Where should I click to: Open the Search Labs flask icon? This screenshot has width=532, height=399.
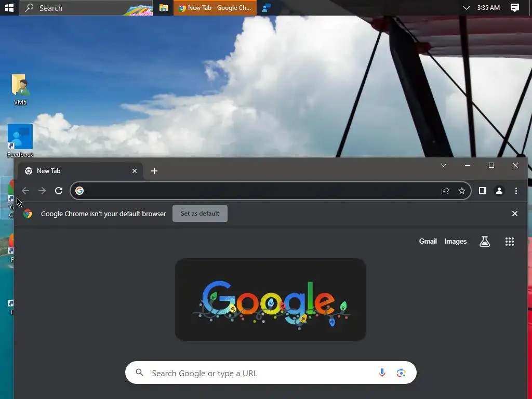485,242
